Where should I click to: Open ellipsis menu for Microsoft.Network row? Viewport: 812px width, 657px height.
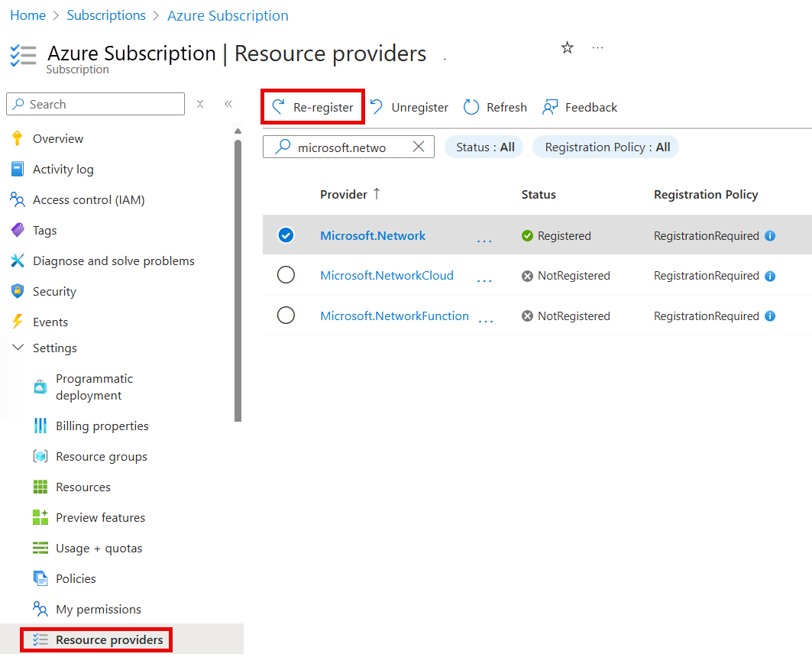click(485, 241)
